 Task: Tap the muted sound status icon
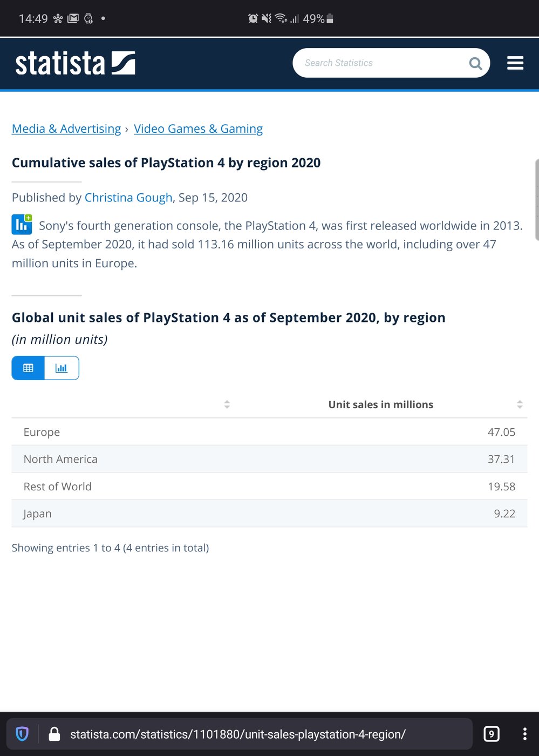[267, 18]
